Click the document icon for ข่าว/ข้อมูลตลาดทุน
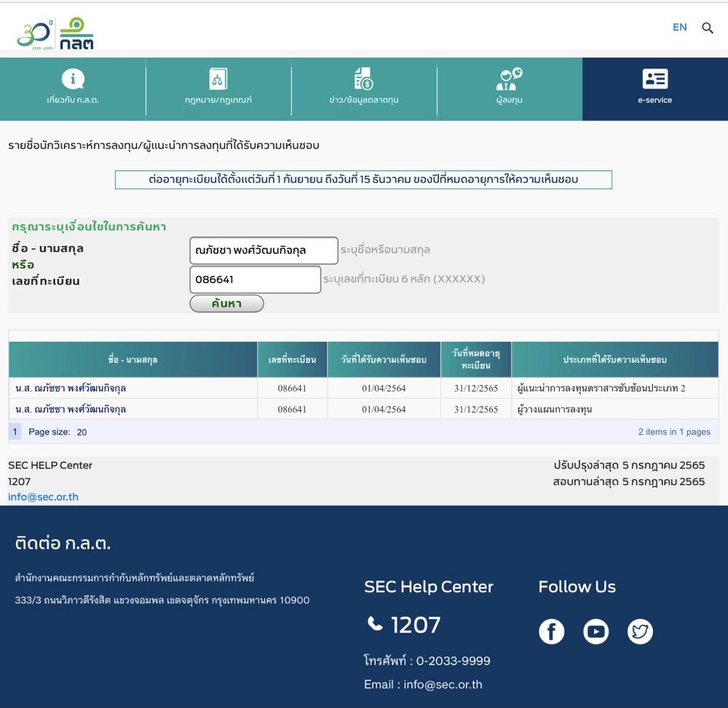 tap(363, 79)
